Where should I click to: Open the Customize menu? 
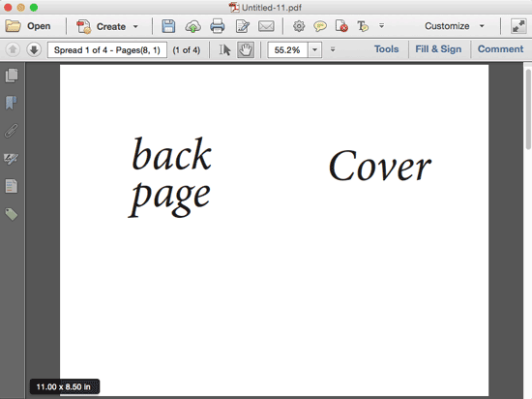pos(455,26)
